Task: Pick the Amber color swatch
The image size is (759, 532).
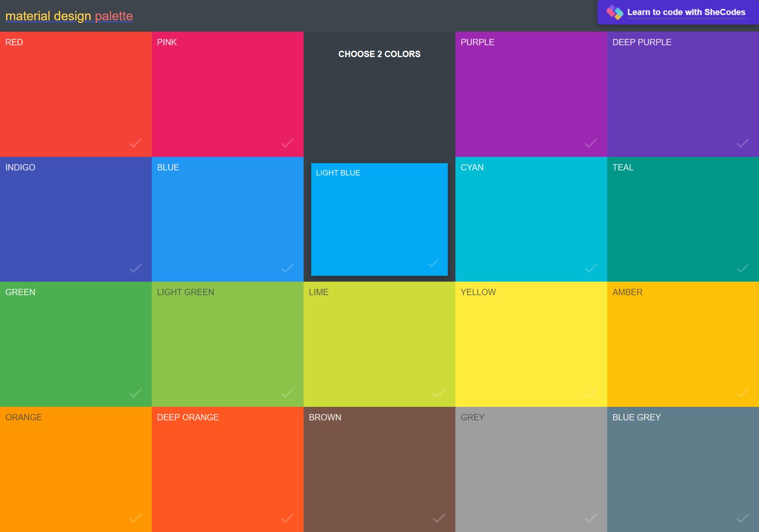Action: pyautogui.click(x=683, y=344)
